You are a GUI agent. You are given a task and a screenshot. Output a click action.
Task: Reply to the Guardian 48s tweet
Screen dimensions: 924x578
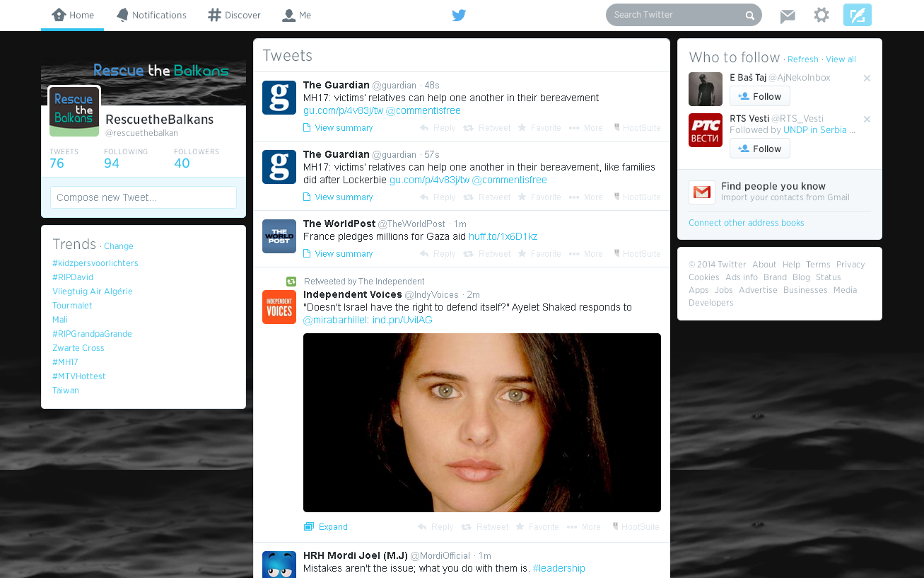438,128
